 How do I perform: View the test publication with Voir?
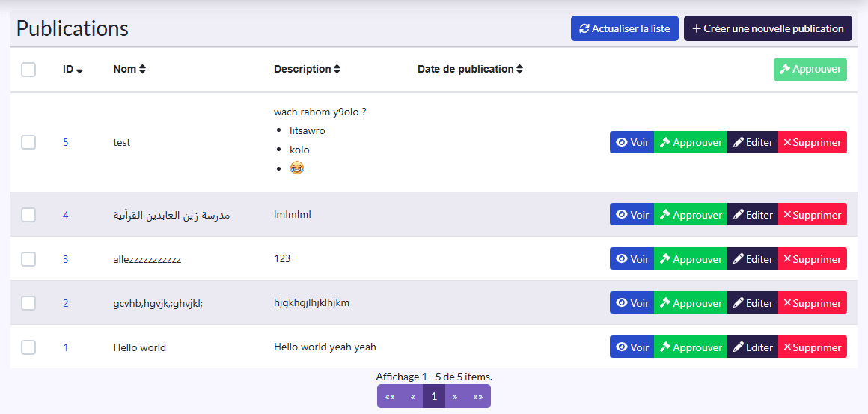(632, 142)
